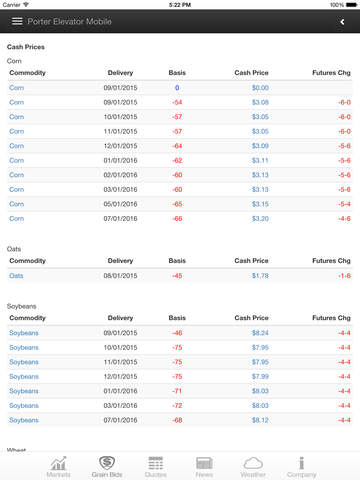The width and height of the screenshot is (360, 480).
Task: Click Porter Elevator Mobile title
Action: 69,21
